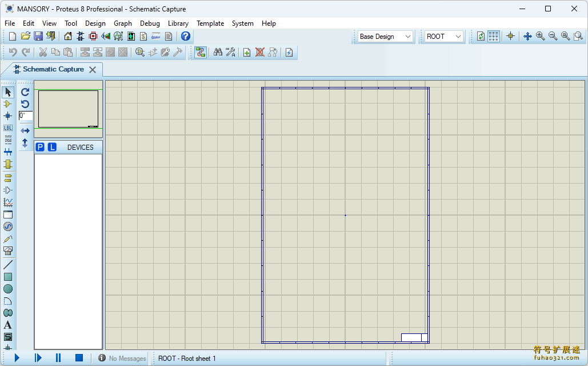Open 3D Visualizer icon
The image size is (588, 366).
(x=106, y=37)
